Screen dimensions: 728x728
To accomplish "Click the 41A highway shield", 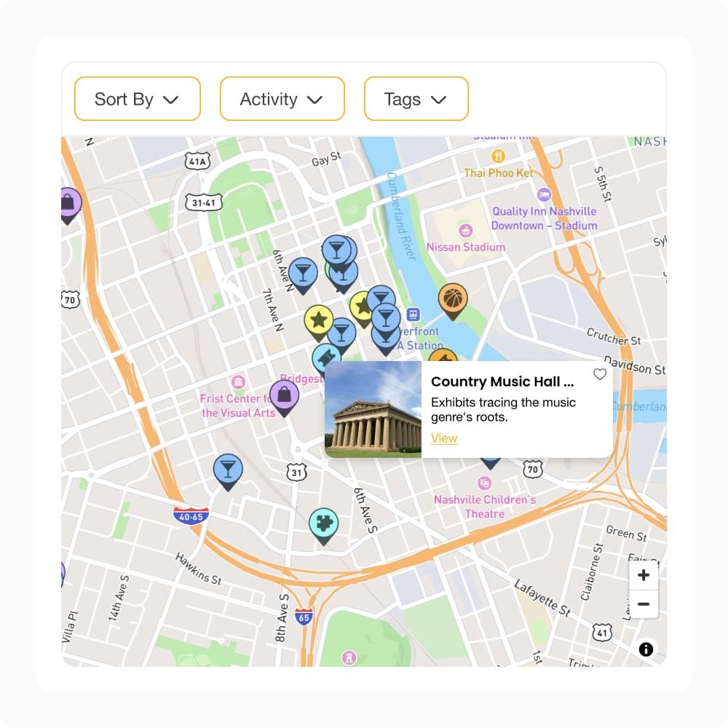I will [x=198, y=161].
